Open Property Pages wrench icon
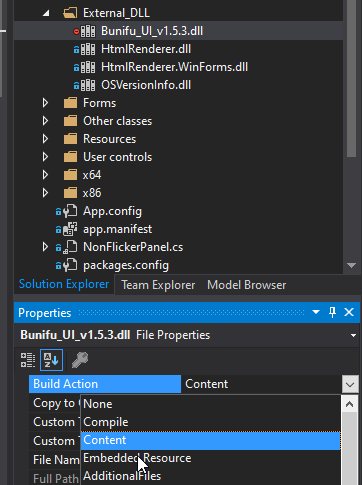 (x=80, y=360)
